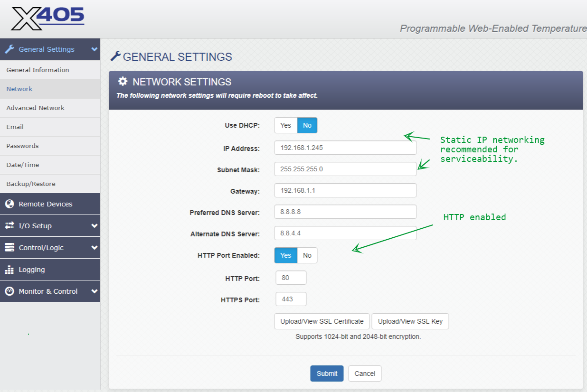Image resolution: width=587 pixels, height=392 pixels.
Task: Expand the I/O Setup chevron
Action: click(95, 226)
